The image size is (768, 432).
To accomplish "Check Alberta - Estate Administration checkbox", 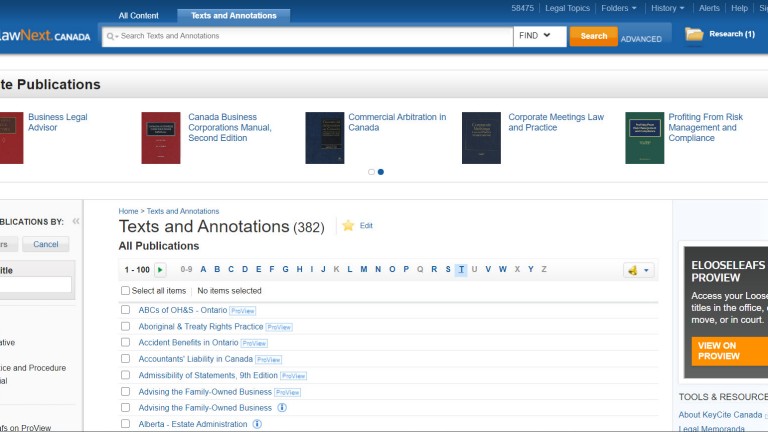I will tap(125, 424).
